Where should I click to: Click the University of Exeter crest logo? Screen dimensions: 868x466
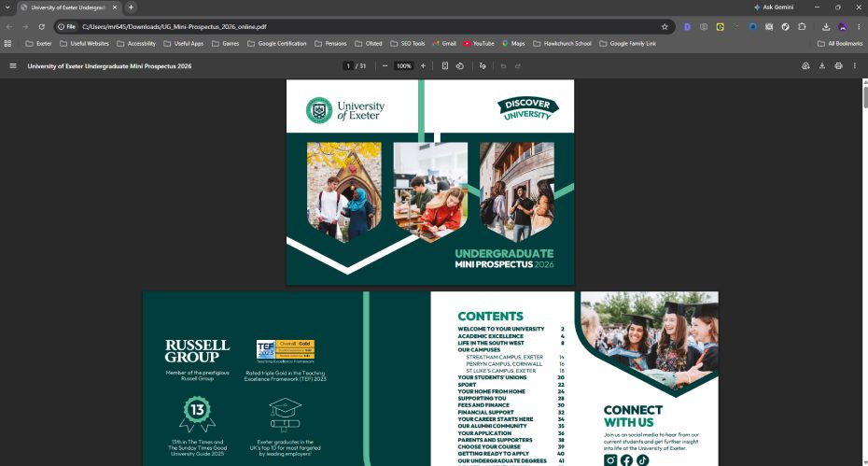319,110
